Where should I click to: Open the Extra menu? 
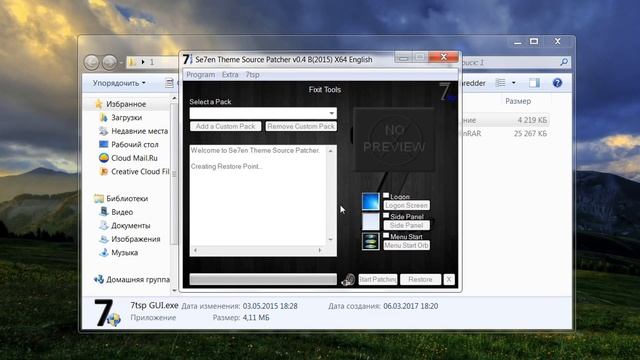coord(230,75)
